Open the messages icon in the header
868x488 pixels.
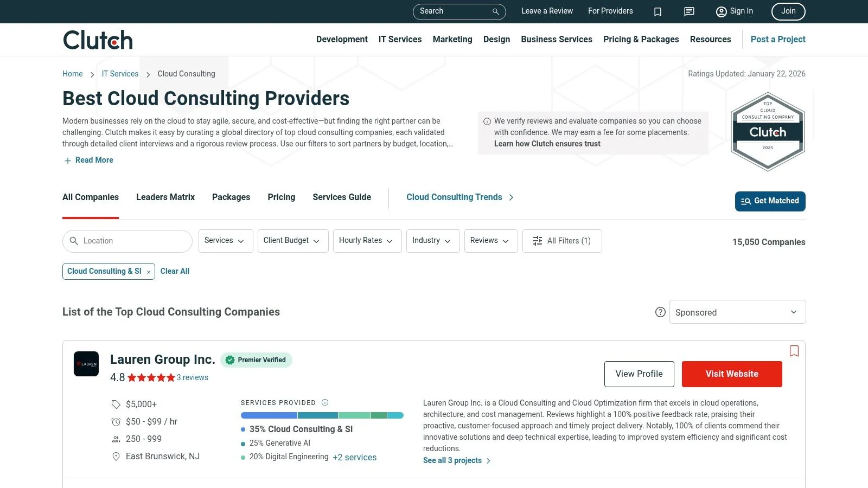[x=688, y=11]
